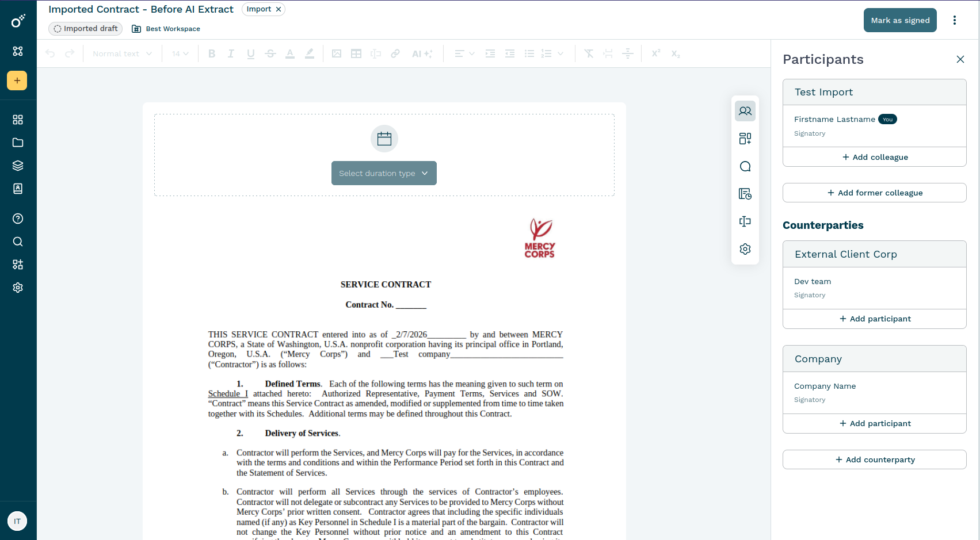
Task: Open search in the left sidebar
Action: (18, 242)
